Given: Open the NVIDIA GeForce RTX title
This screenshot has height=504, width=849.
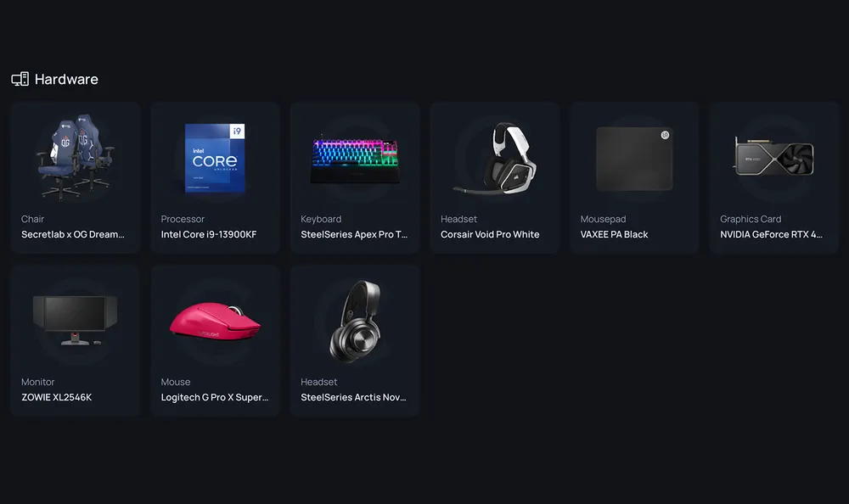Looking at the screenshot, I should tap(771, 234).
